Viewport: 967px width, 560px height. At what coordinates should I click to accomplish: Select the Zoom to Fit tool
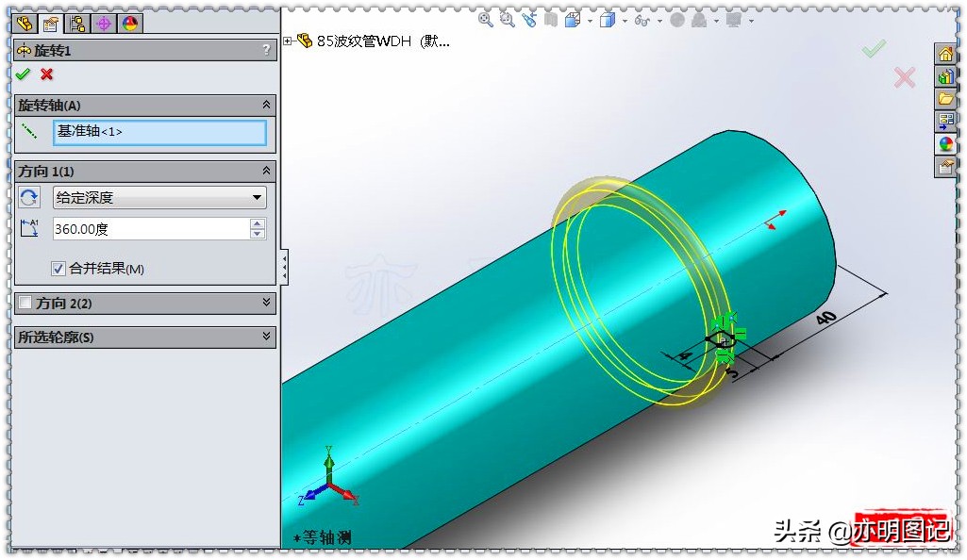484,19
